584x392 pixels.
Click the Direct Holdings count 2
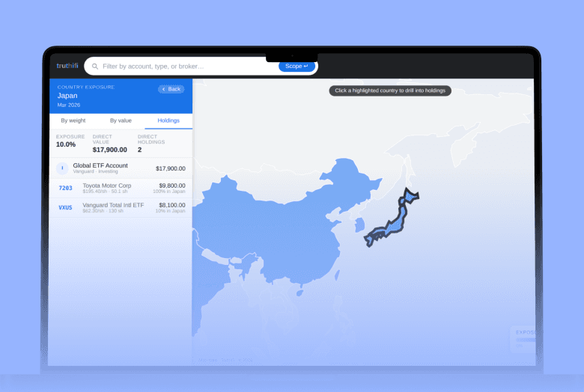pos(140,150)
